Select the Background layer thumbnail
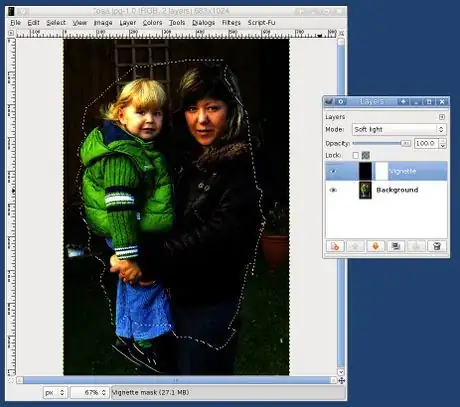The height and width of the screenshot is (407, 460). pos(365,190)
